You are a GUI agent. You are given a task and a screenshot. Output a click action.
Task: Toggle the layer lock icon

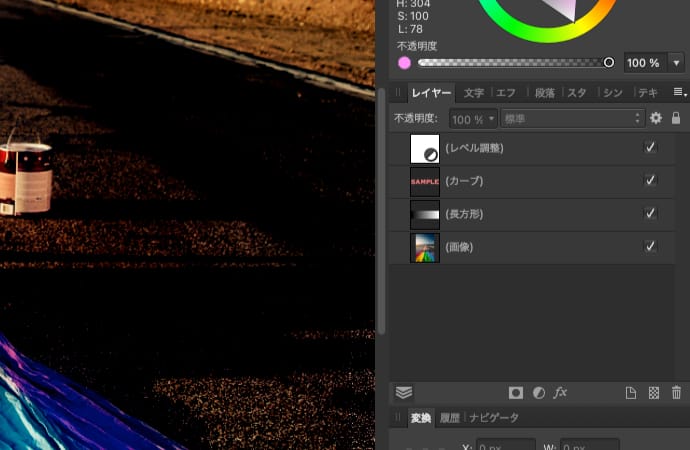(x=676, y=118)
